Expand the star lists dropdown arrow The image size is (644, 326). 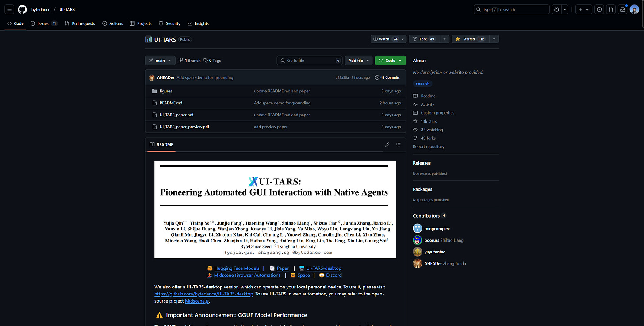(494, 39)
